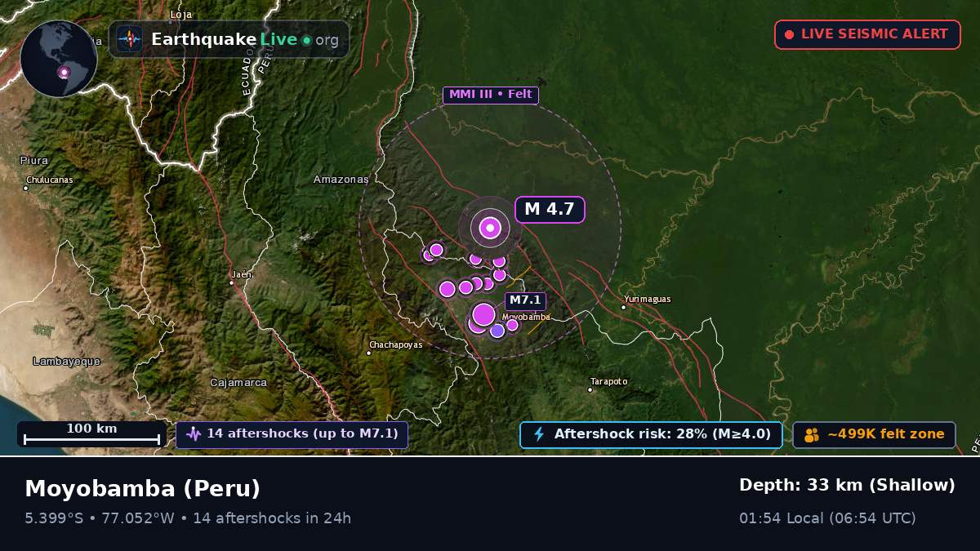Click the Amazonas region label
Image resolution: width=980 pixels, height=551 pixels.
tap(341, 180)
